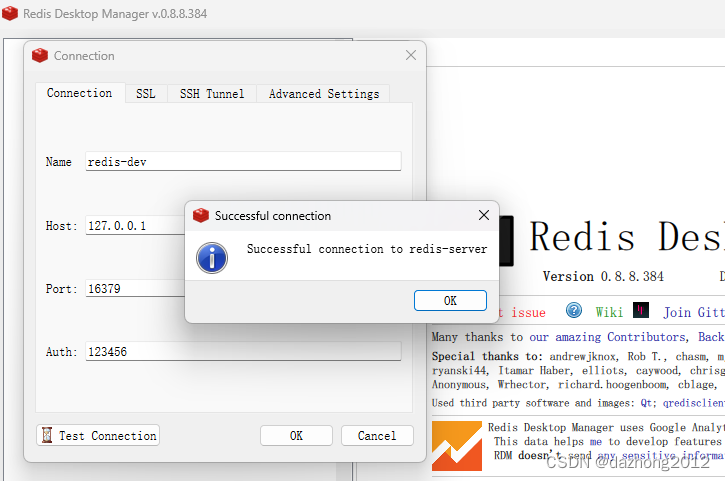Screen dimensions: 725x481
Task: Select the Advanced Settings tab
Action: (x=324, y=94)
